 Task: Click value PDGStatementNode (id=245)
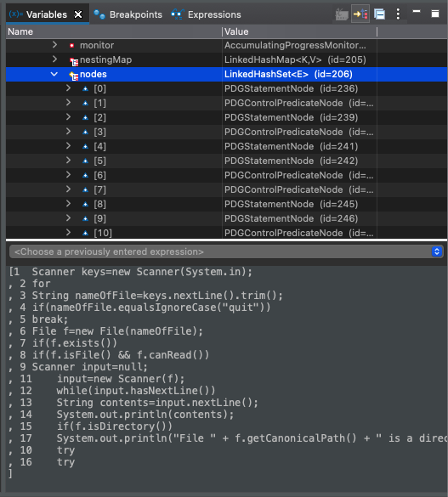click(x=291, y=204)
